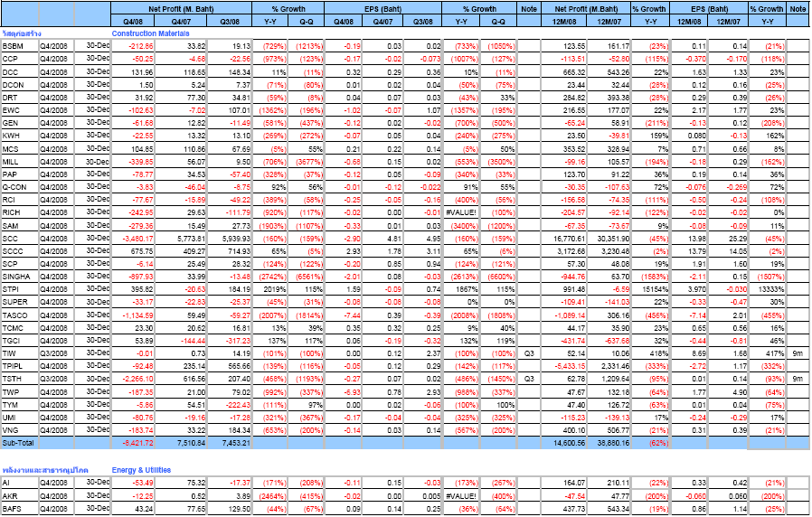Screen dimensions: 812x517
Task: Select the VNG ticker cell
Action: coord(20,430)
